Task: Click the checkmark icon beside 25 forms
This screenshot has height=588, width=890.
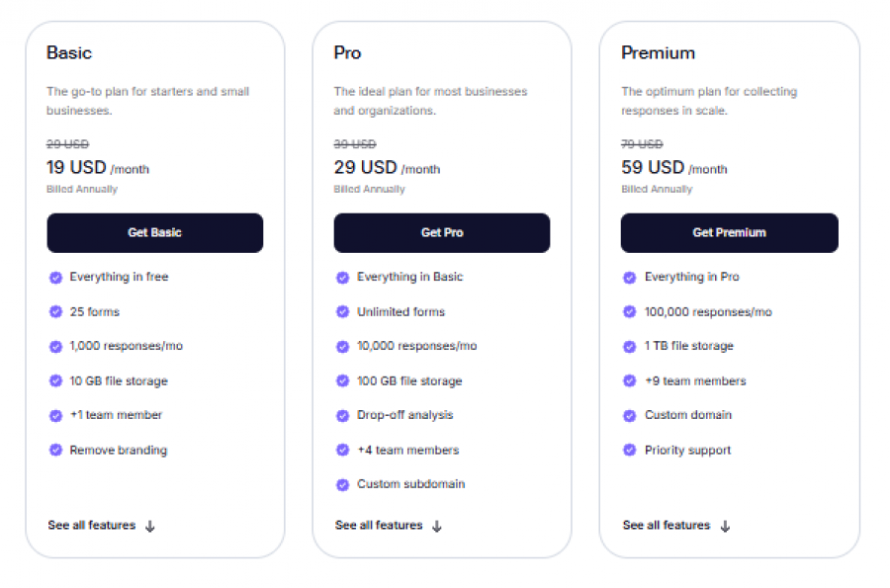Action: point(55,311)
